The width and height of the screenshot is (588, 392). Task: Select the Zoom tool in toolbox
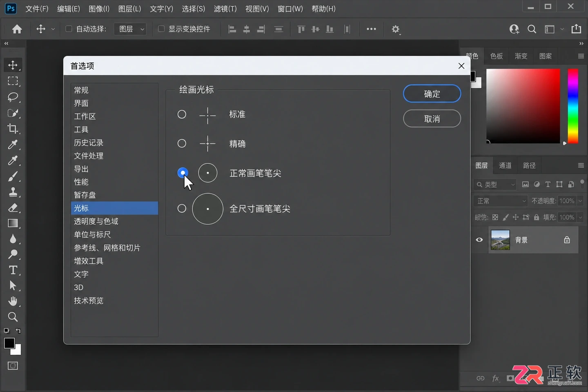click(13, 317)
